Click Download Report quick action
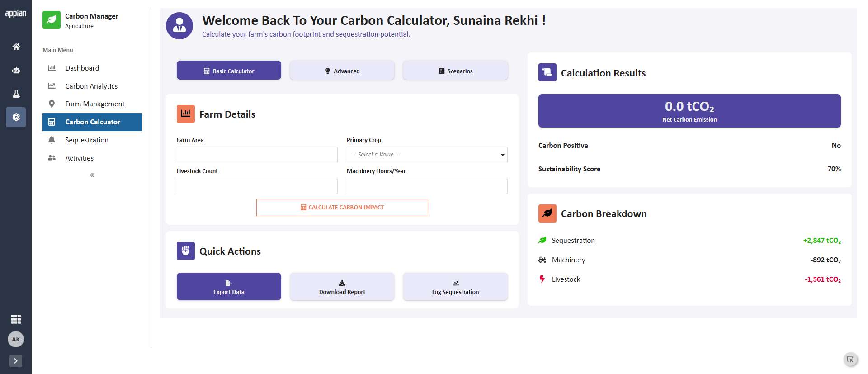Screen dimensions: 868x374 point(342,287)
